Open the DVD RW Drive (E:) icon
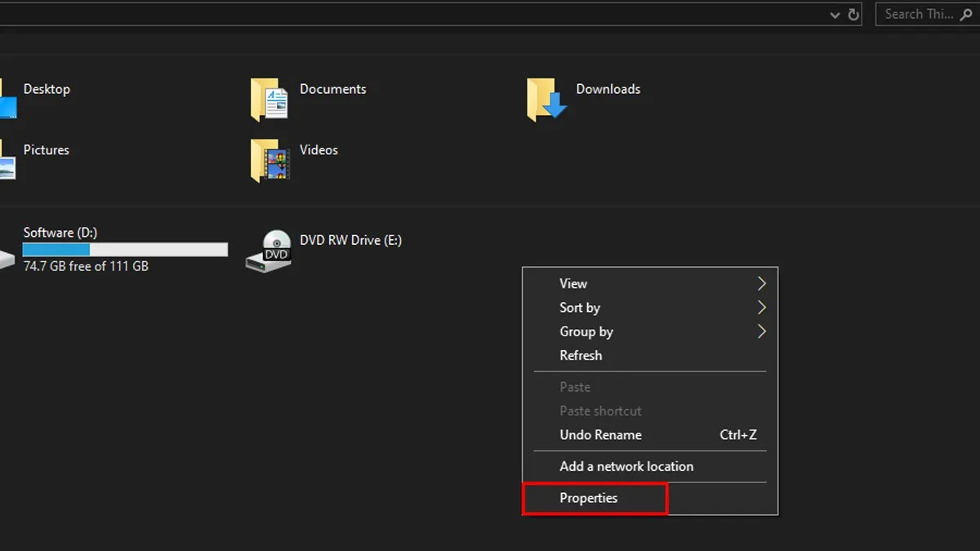The width and height of the screenshot is (980, 551). (x=269, y=250)
